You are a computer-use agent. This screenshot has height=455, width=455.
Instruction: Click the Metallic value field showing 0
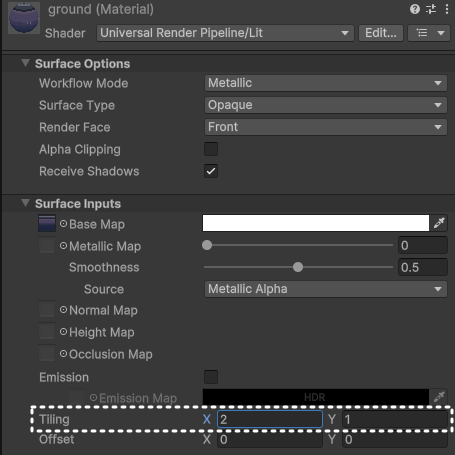(423, 245)
